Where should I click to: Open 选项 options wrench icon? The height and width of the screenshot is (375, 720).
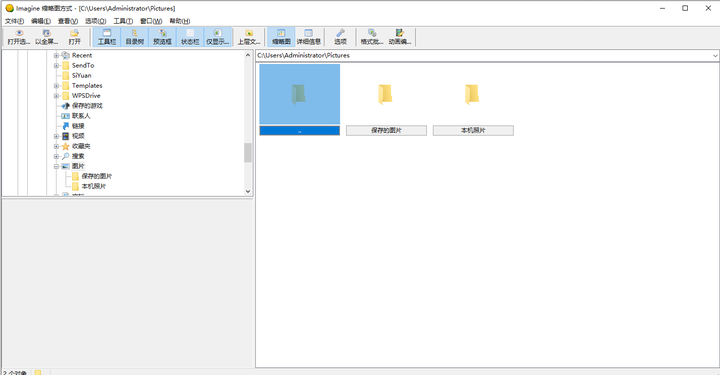340,33
